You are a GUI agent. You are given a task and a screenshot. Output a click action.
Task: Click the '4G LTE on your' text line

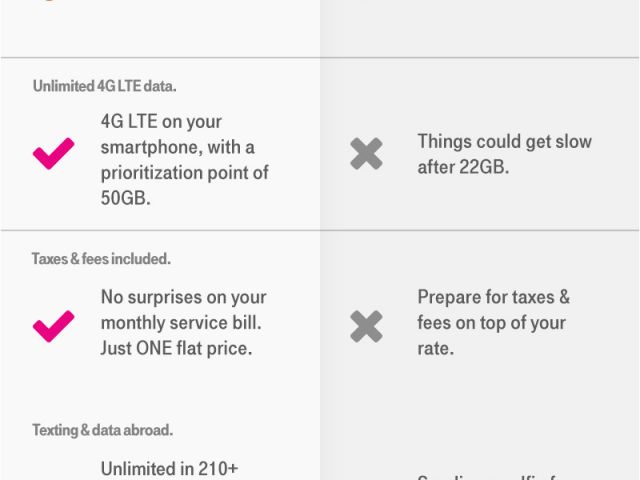click(x=161, y=121)
